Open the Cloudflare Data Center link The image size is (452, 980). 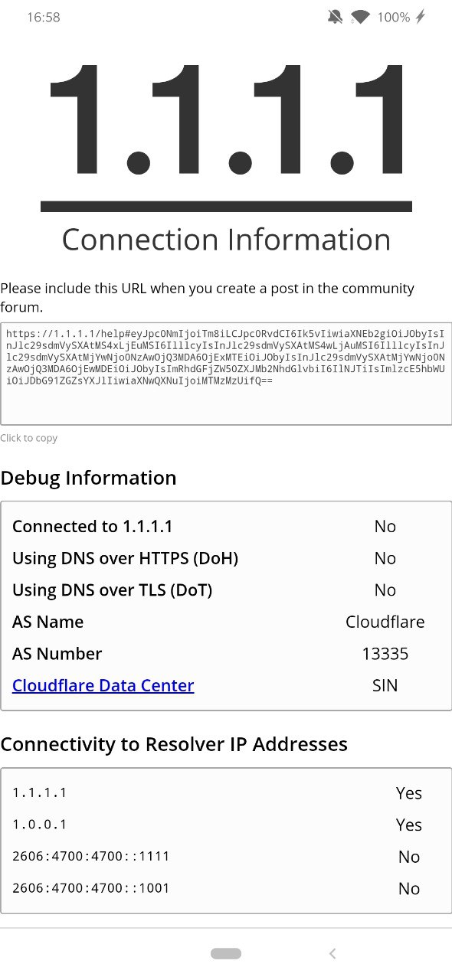coord(103,685)
